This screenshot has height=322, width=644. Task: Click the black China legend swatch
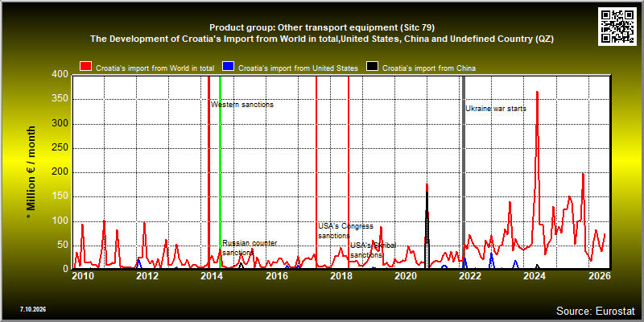[x=373, y=68]
